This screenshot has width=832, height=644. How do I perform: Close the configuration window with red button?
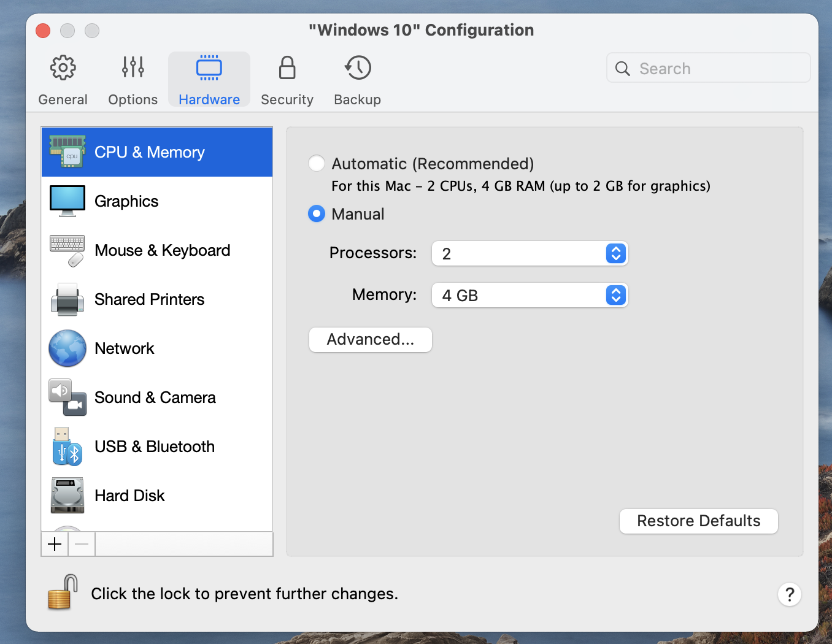coord(43,31)
